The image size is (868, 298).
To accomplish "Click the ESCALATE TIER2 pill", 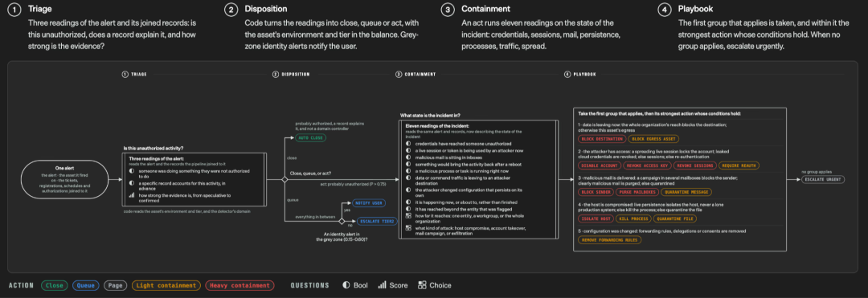I will point(376,222).
